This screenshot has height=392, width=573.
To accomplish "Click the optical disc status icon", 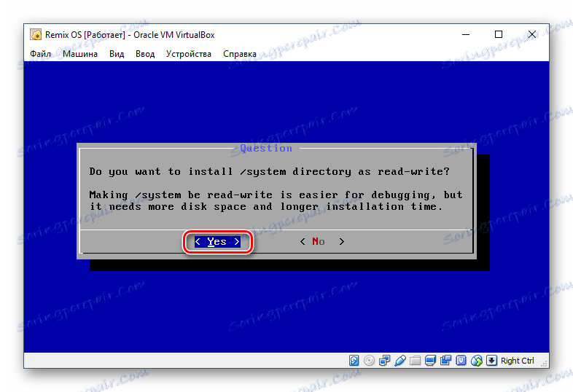I will [369, 361].
